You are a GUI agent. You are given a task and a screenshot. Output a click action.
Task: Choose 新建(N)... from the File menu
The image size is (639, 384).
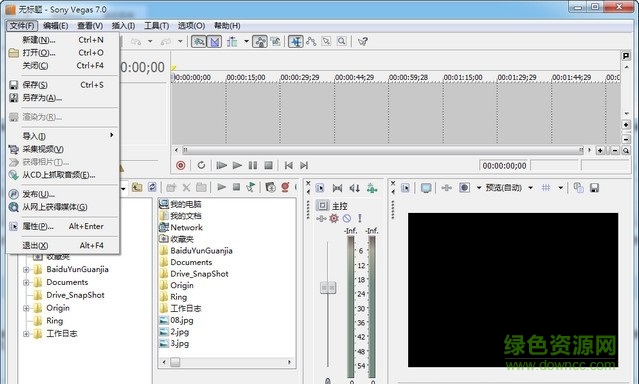click(x=63, y=40)
